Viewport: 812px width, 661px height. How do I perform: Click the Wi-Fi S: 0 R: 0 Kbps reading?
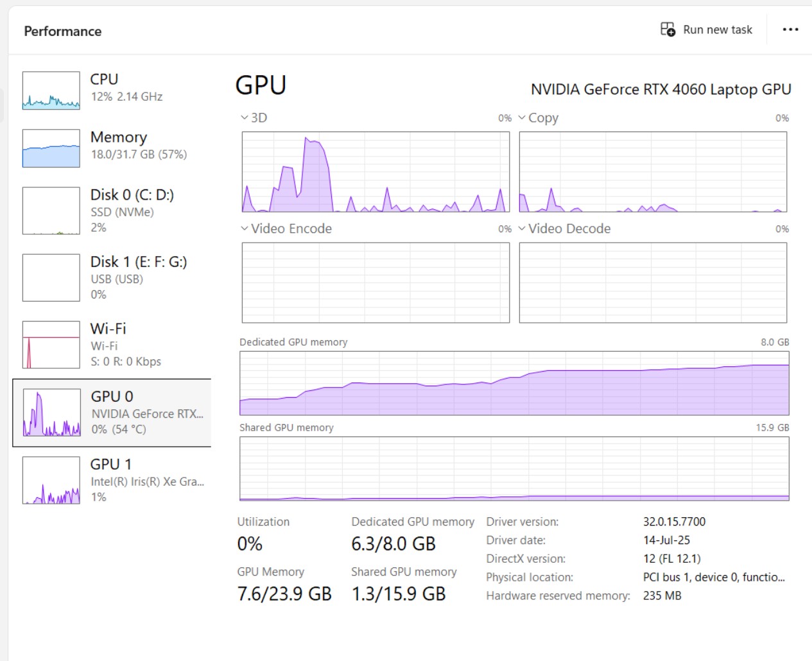[126, 361]
